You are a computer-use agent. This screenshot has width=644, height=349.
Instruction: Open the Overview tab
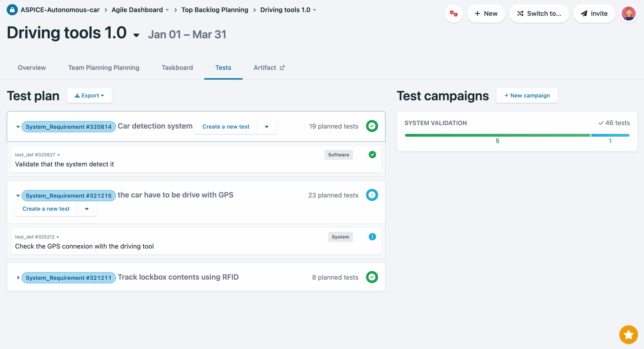click(x=32, y=68)
